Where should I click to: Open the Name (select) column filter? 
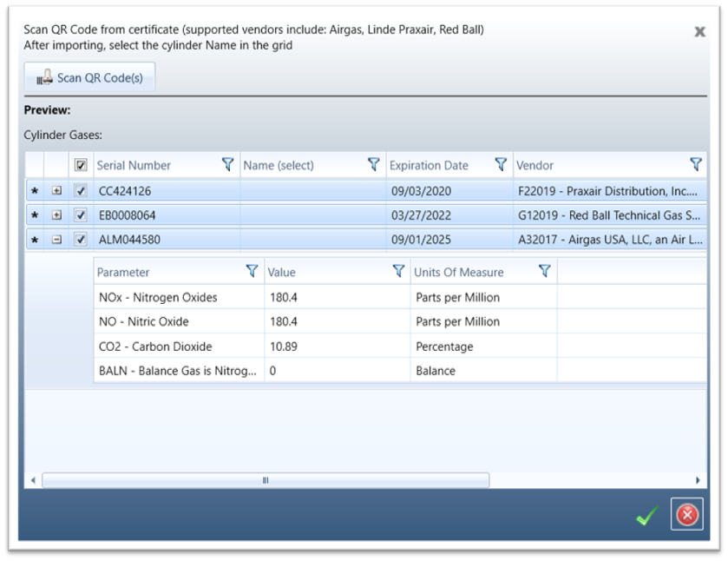coord(374,164)
